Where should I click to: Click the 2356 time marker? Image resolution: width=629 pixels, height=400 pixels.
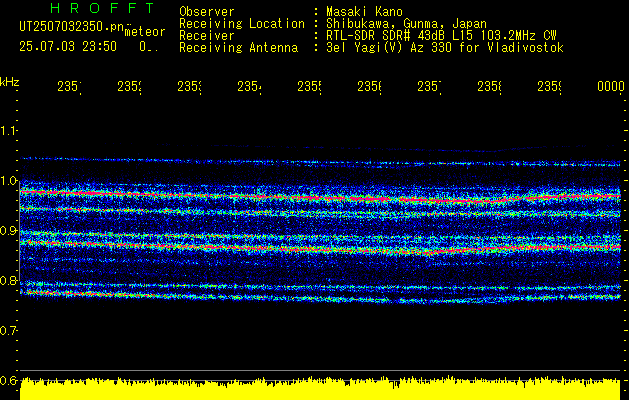(369, 87)
